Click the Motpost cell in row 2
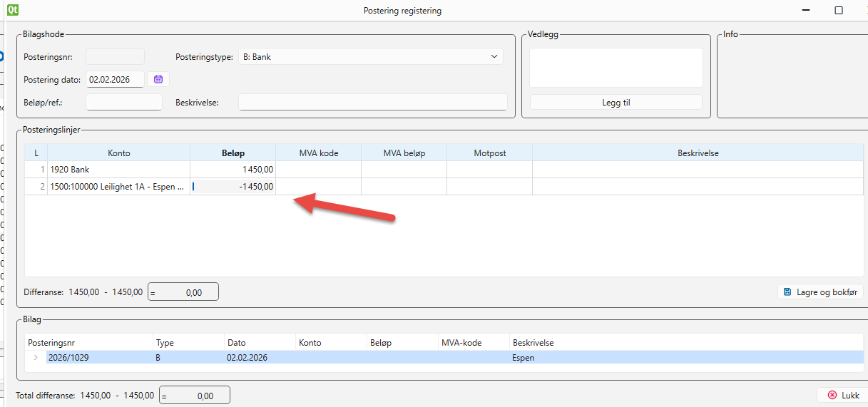 click(x=490, y=187)
